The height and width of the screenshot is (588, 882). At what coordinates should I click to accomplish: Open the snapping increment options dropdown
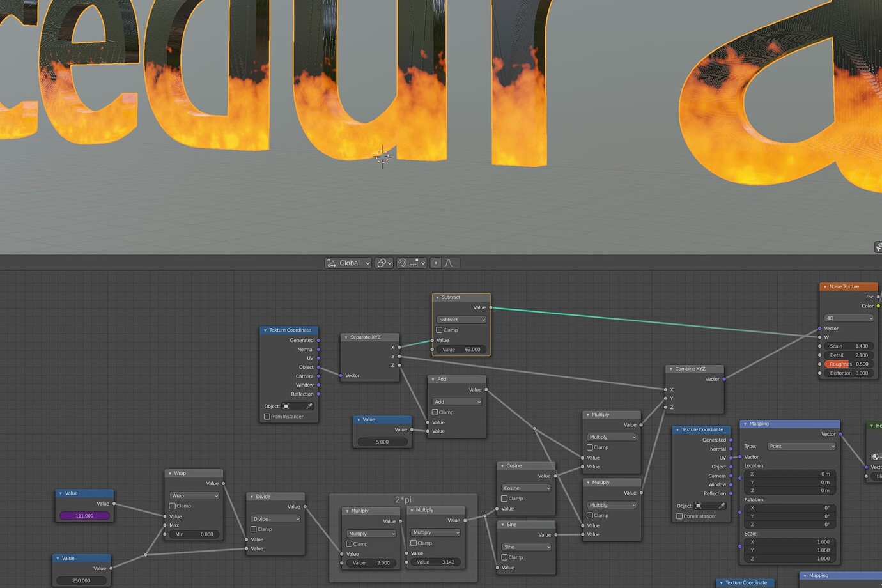tap(417, 263)
